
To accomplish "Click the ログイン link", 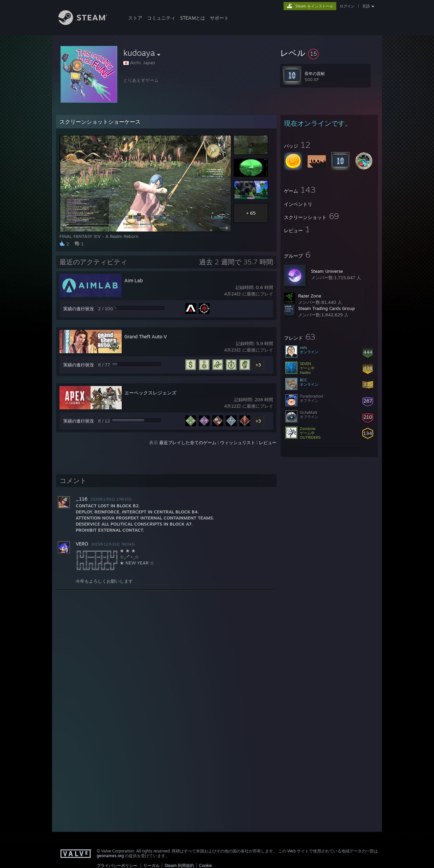I will click(347, 6).
